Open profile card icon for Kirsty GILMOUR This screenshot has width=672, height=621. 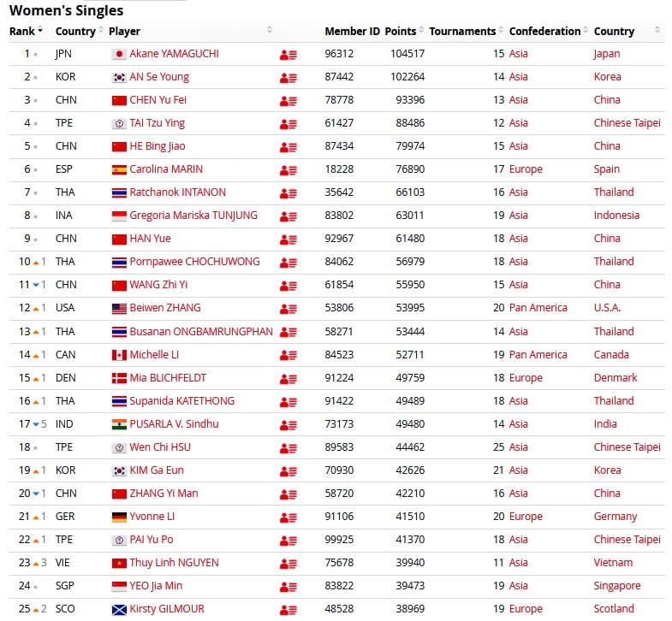[288, 610]
